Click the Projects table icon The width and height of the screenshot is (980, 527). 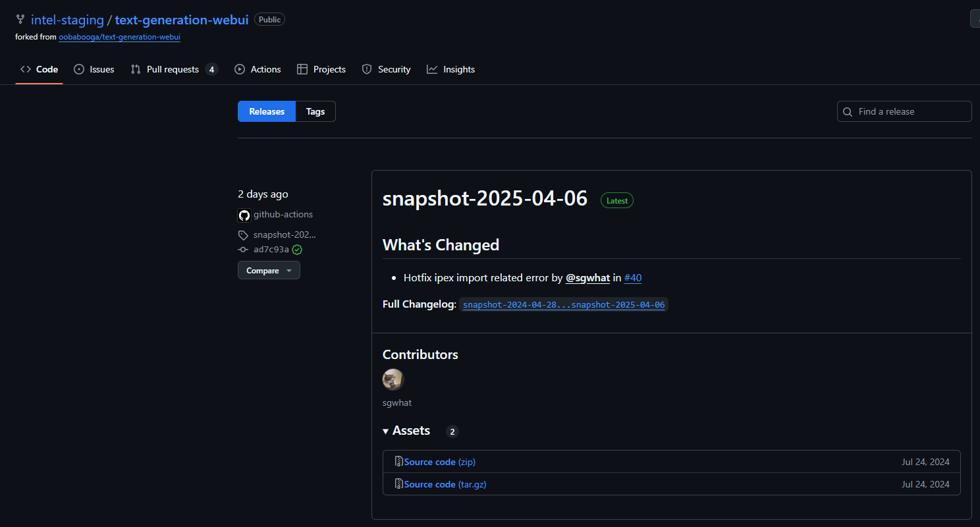302,69
